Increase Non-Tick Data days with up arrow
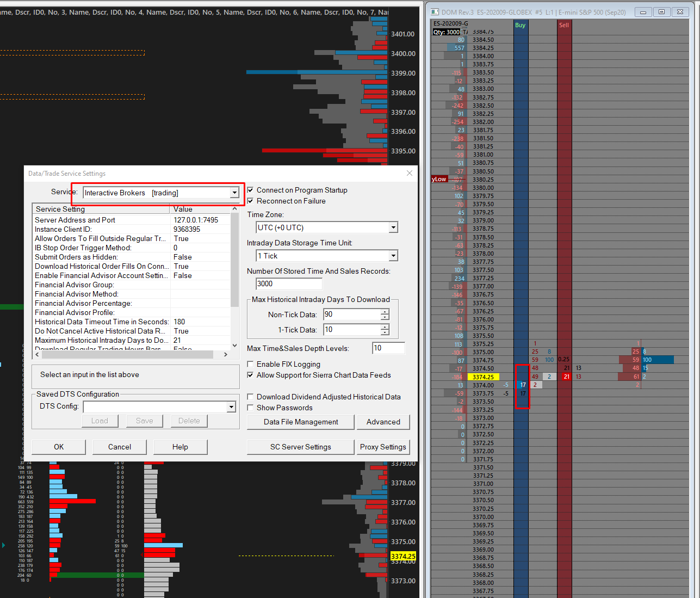 tap(385, 312)
